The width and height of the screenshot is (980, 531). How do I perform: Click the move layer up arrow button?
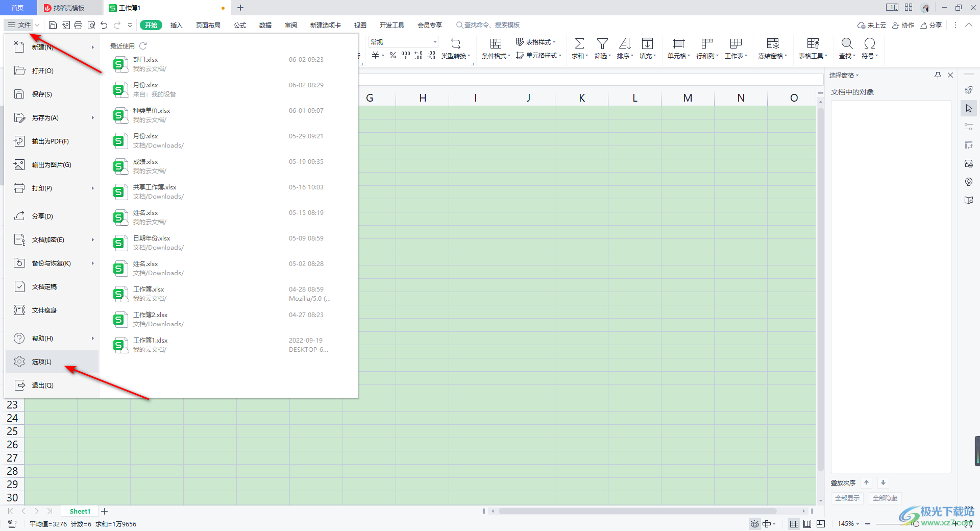866,482
